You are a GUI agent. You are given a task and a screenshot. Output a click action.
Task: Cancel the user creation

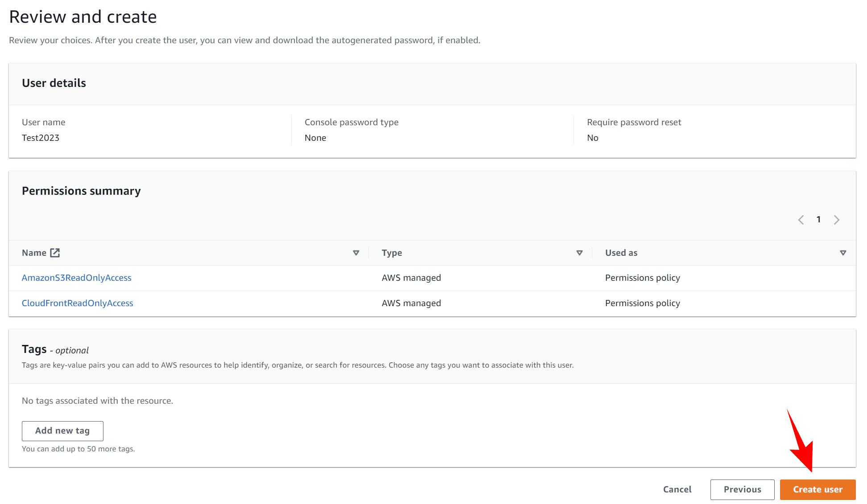[x=677, y=489]
